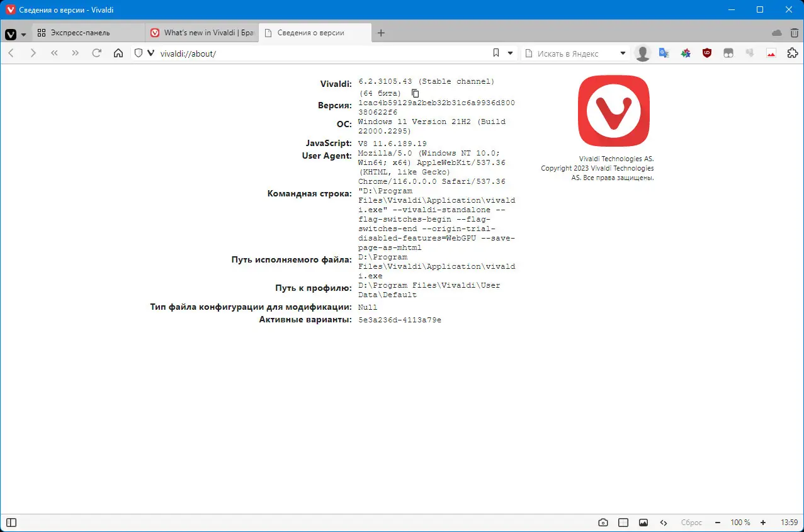804x532 pixels.
Task: Select the Сведения о версии tab
Action: coord(315,33)
